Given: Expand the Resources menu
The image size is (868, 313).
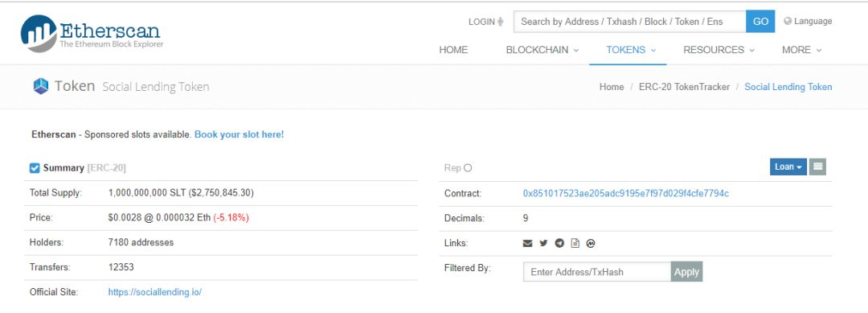Looking at the screenshot, I should click(x=719, y=50).
